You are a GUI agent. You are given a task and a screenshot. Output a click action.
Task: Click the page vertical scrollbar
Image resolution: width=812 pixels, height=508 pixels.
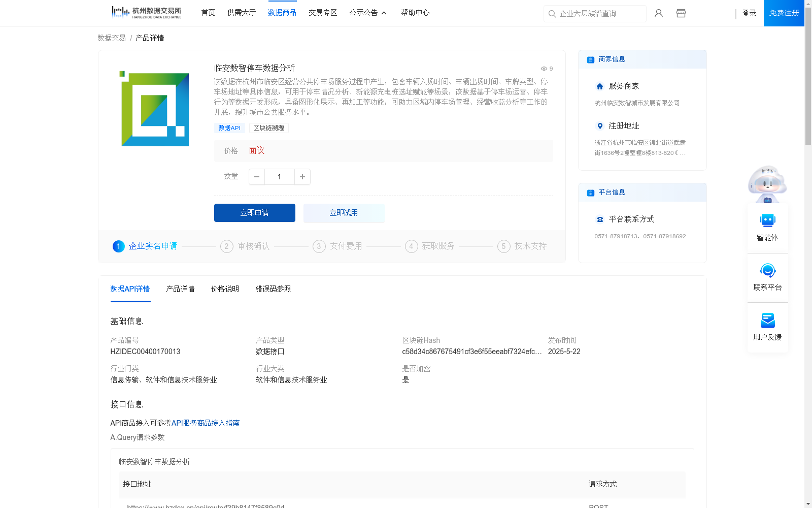[808, 76]
